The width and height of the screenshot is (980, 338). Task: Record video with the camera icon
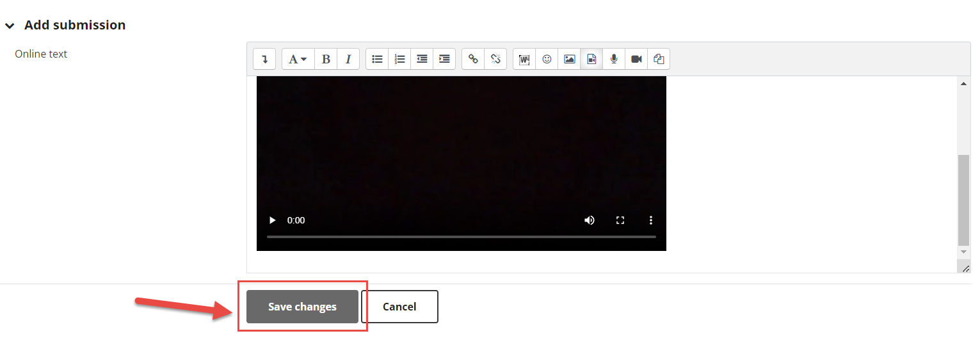click(x=636, y=59)
